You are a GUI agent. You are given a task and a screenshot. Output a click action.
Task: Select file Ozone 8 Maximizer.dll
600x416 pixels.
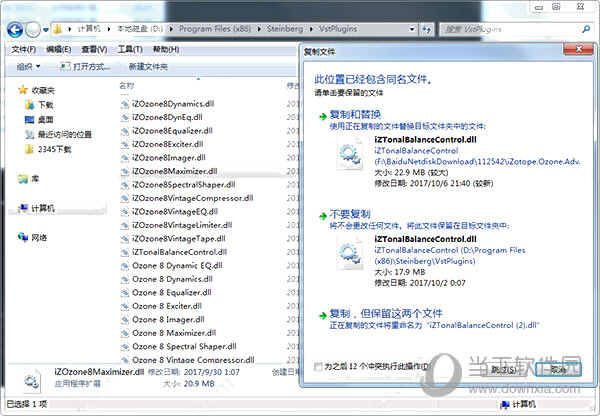(x=174, y=333)
